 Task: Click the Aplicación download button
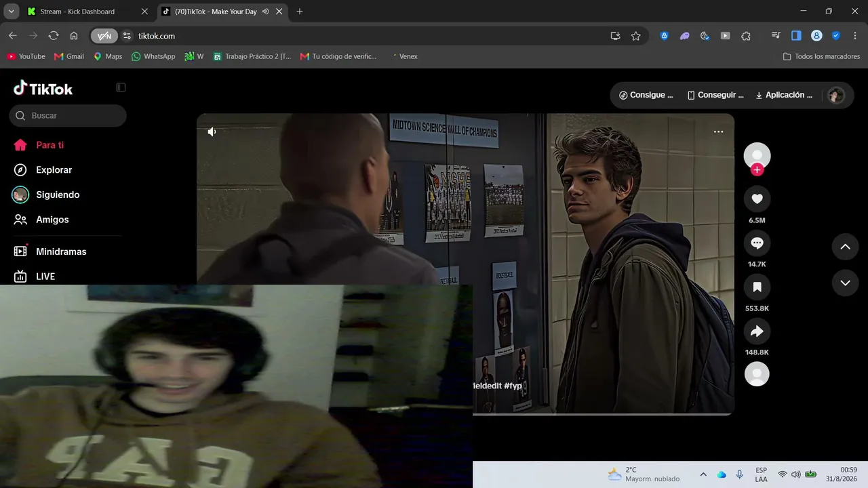point(784,95)
